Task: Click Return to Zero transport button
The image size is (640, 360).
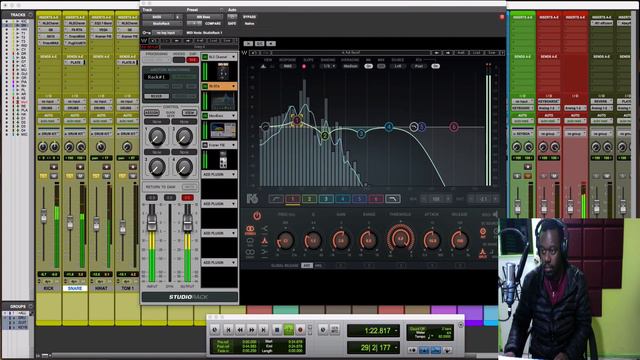Action: [228, 329]
